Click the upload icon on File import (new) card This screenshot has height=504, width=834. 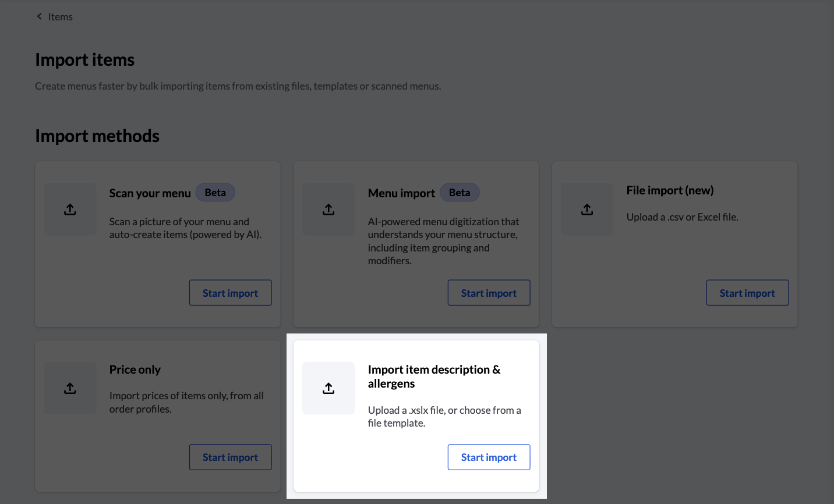[x=587, y=209]
